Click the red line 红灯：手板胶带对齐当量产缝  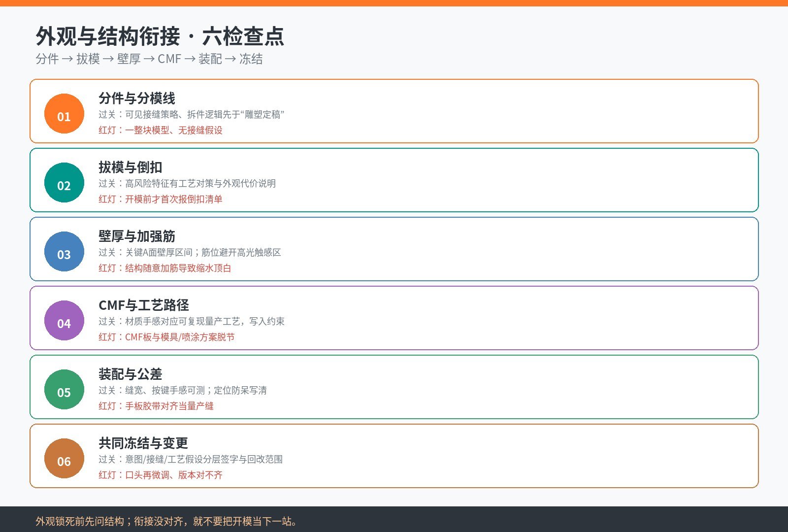[156, 406]
